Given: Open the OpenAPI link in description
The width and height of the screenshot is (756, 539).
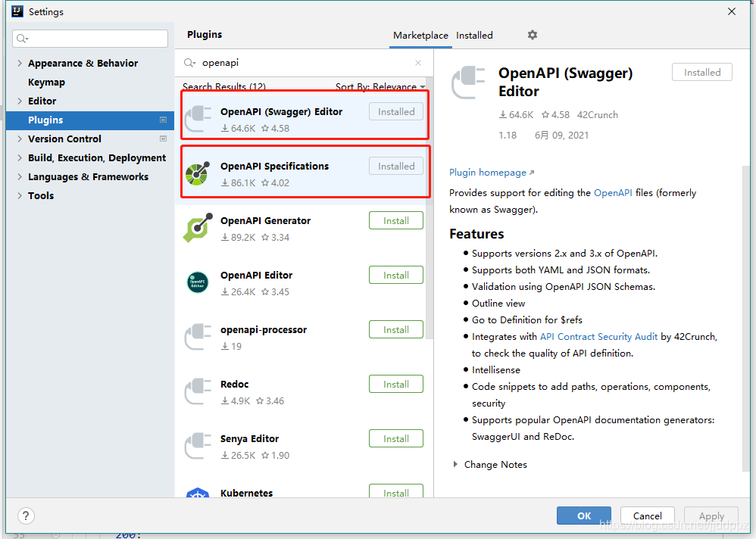Looking at the screenshot, I should [613, 193].
